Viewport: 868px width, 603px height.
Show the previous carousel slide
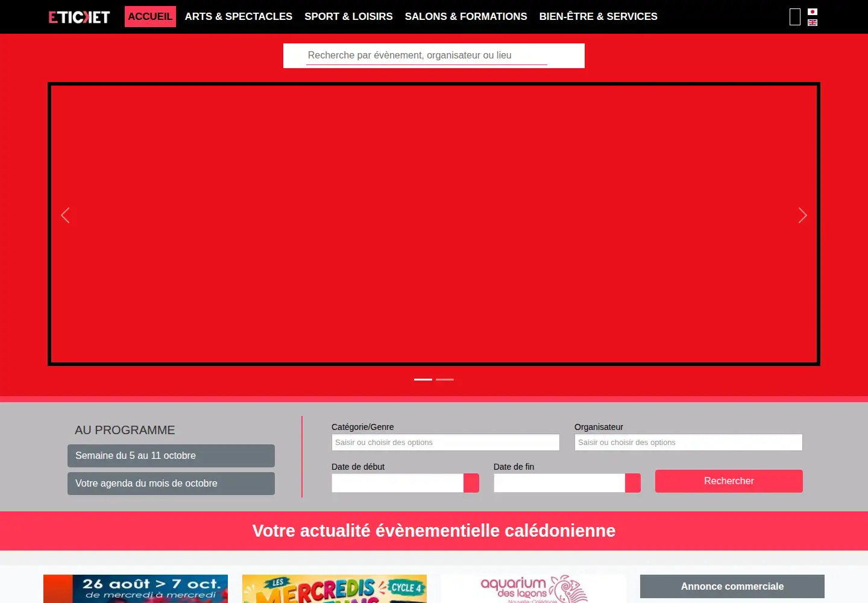pyautogui.click(x=65, y=215)
